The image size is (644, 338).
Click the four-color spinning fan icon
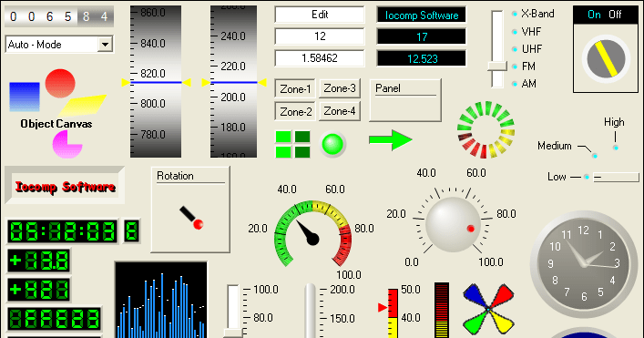(x=488, y=309)
